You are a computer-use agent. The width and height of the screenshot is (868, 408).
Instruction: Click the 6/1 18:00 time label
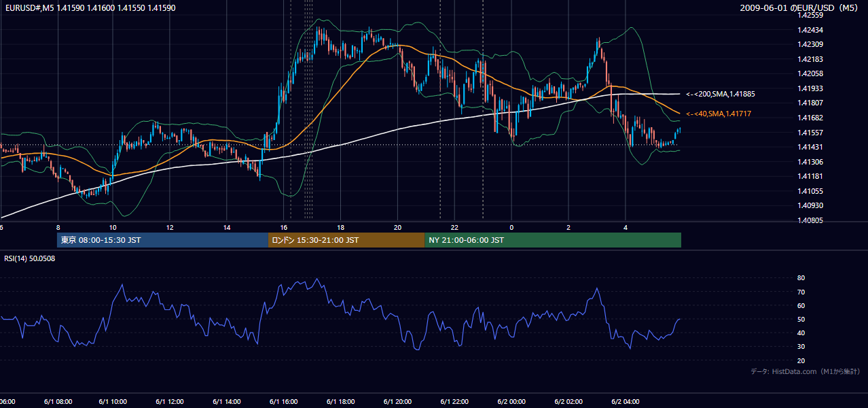coord(340,402)
